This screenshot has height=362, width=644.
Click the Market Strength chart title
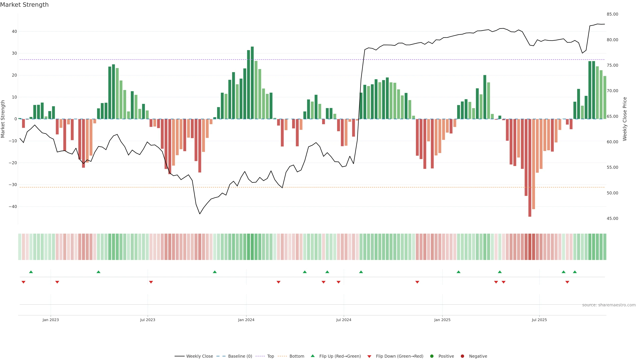click(x=24, y=5)
